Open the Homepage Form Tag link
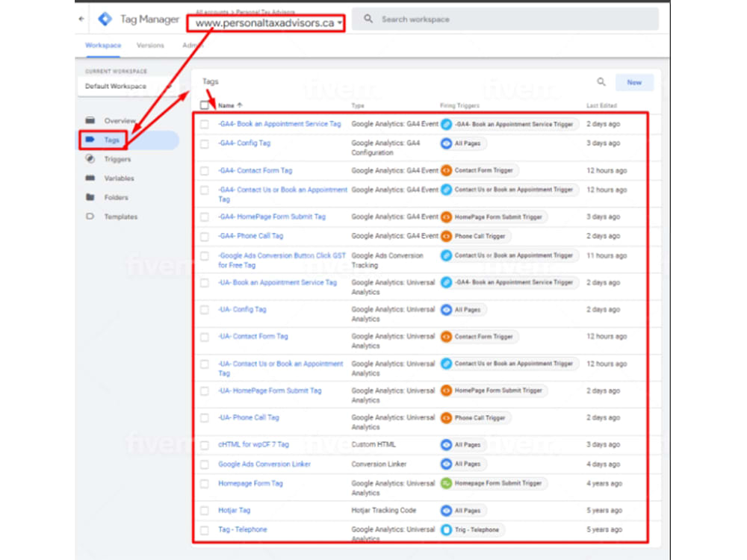747x560 pixels. coord(250,483)
